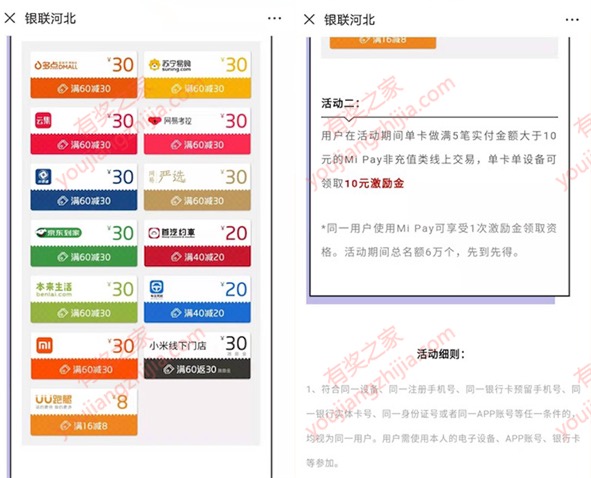Click the right page title 银联河北

coord(349,20)
